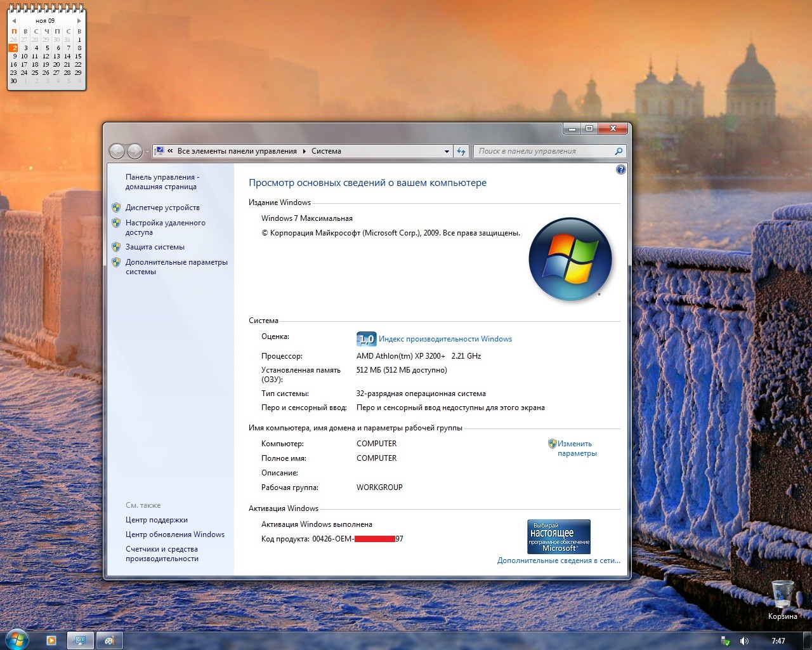Open the 'Защита системы' link
Image resolution: width=812 pixels, height=650 pixels.
click(155, 247)
